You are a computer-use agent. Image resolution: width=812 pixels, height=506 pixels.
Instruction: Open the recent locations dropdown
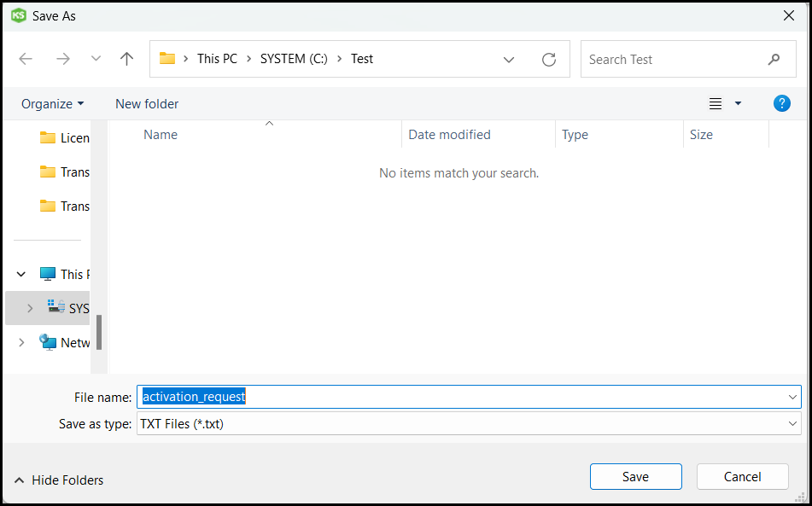(96, 59)
